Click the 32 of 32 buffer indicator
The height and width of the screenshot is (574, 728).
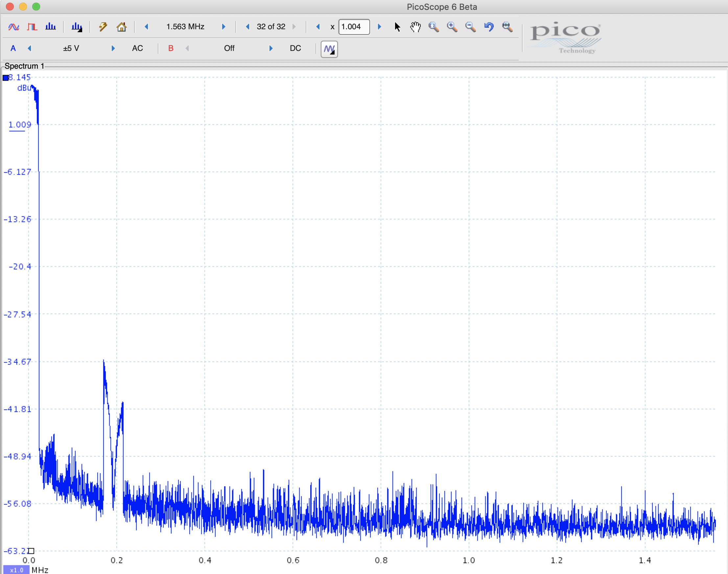pos(271,27)
